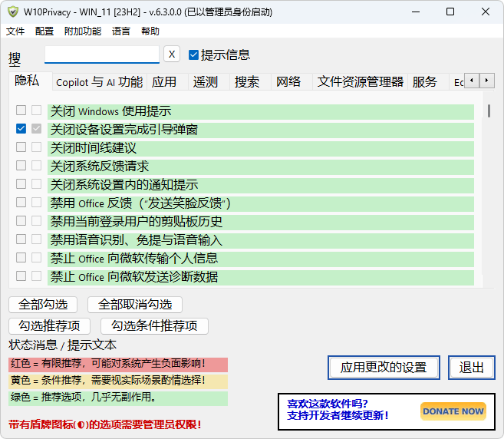Image resolution: width=504 pixels, height=439 pixels.
Task: Open the 帮助 menu
Action: [150, 31]
